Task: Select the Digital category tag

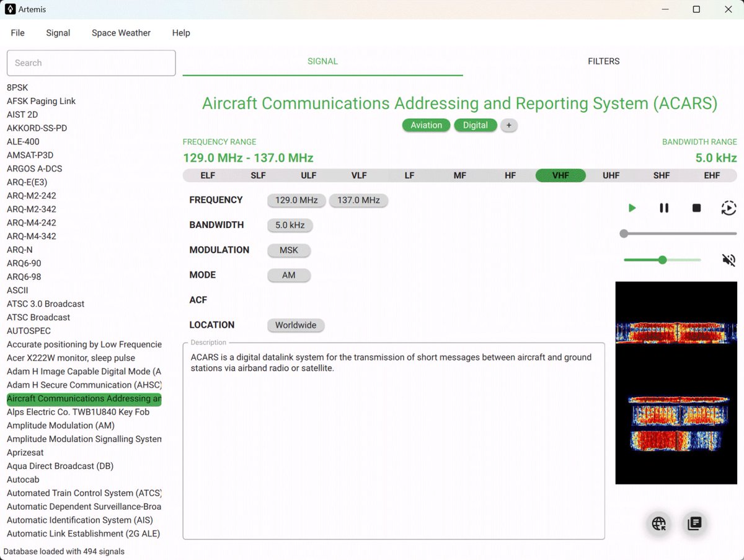Action: 476,125
